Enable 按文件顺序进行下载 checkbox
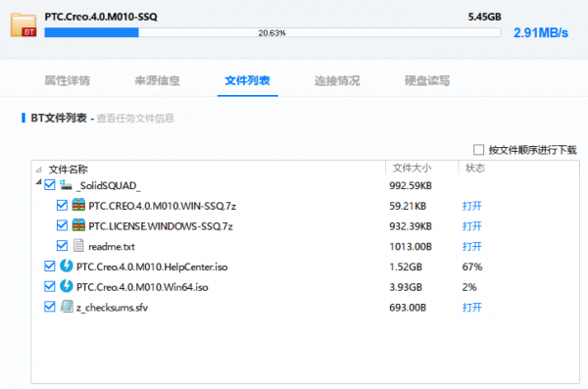Image resolution: width=588 pixels, height=389 pixels. tap(478, 150)
